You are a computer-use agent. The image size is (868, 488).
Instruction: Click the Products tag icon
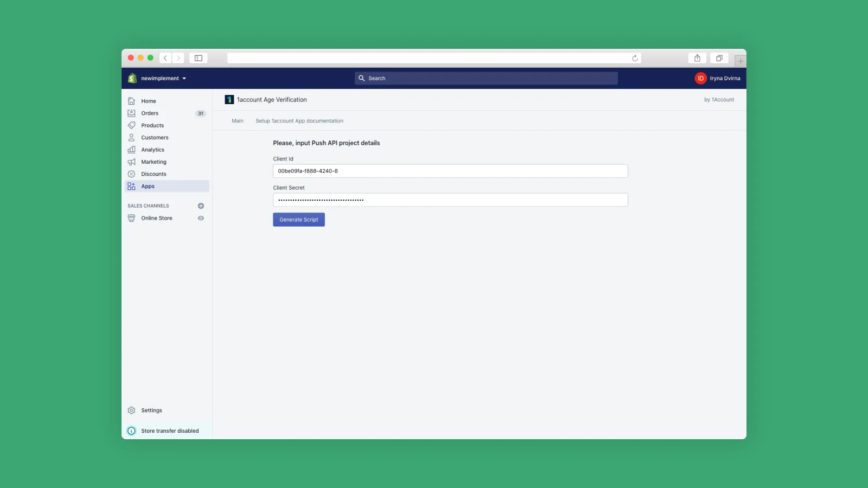[x=131, y=125]
